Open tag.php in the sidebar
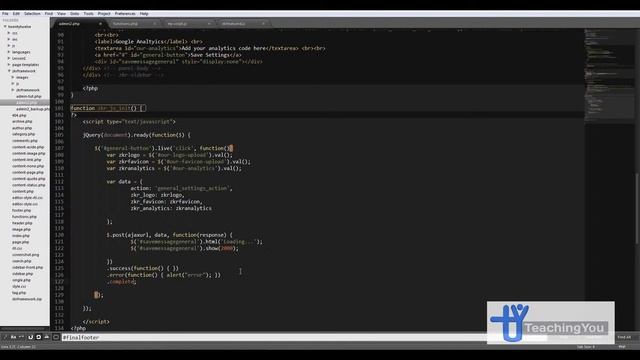 point(19,293)
